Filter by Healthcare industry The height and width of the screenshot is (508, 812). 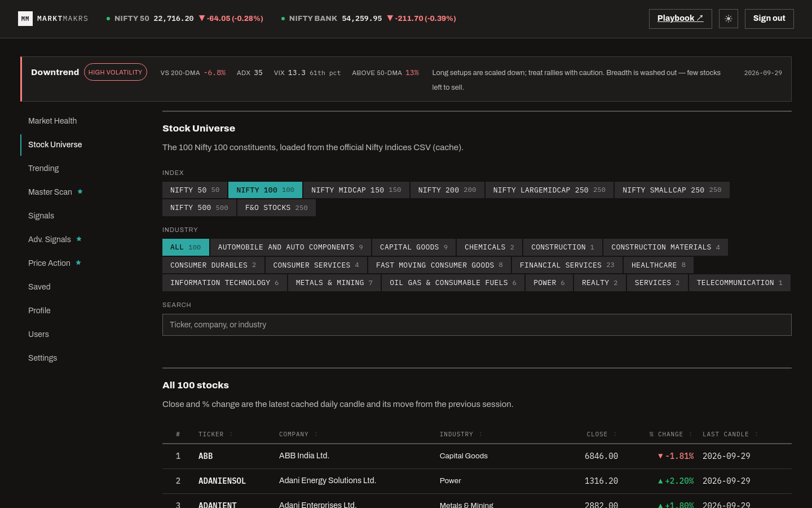[659, 265]
